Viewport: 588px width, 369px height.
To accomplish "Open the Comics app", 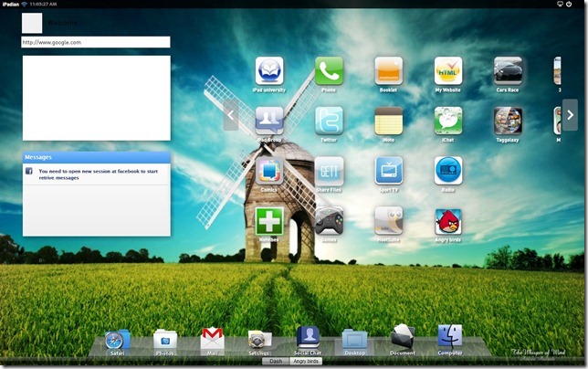I will point(269,171).
